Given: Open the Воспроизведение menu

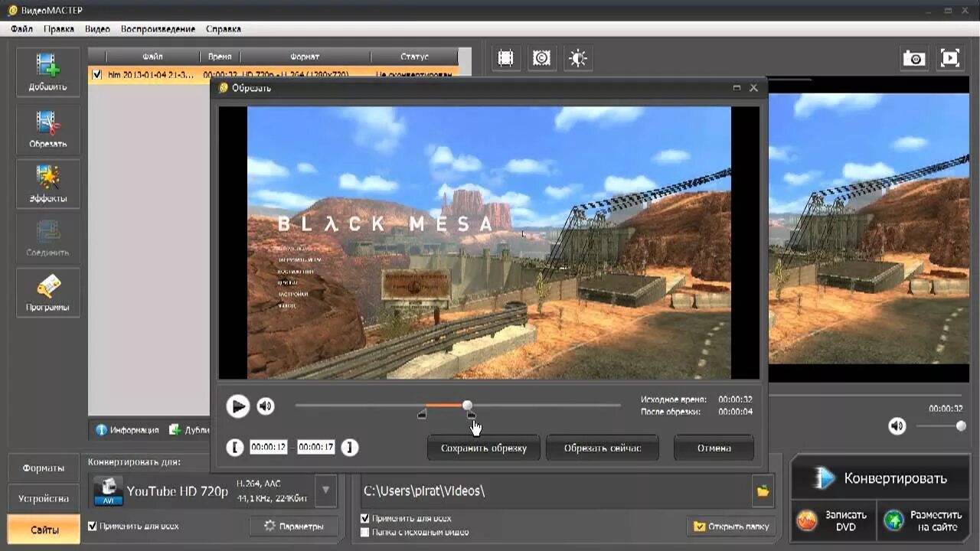Looking at the screenshot, I should [x=158, y=29].
